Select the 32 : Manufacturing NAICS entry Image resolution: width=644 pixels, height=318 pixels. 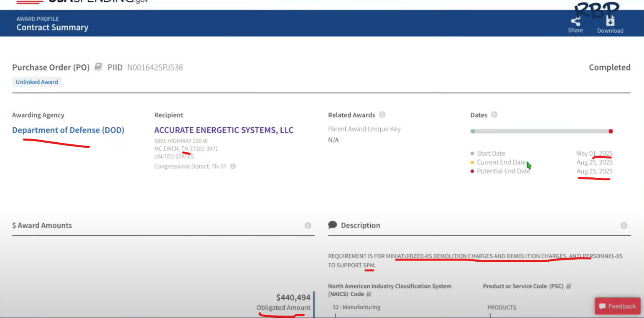tap(356, 307)
